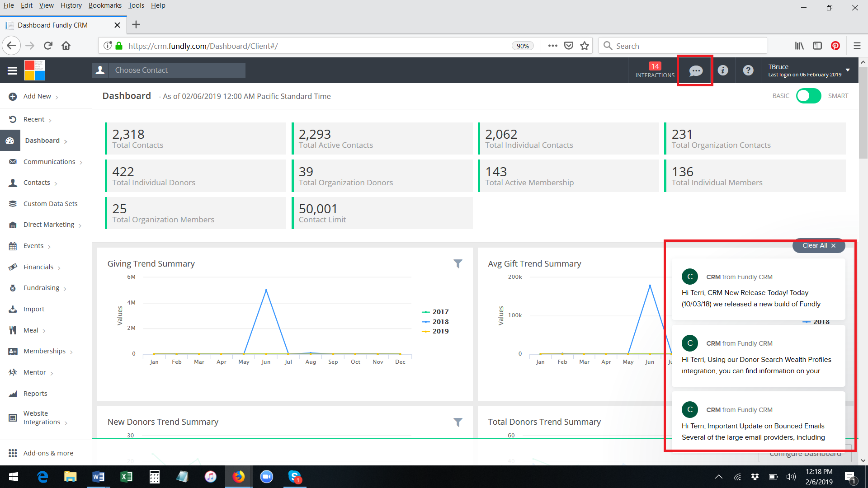Select the Dashboard Fundly CRM tab
The height and width of the screenshot is (488, 868).
tap(63, 25)
